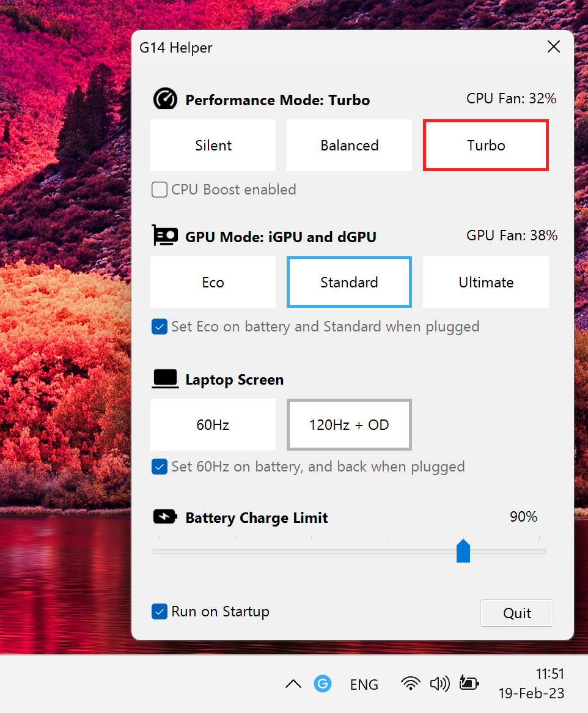
Task: Disable Set 60Hz on battery checkbox
Action: tap(160, 467)
